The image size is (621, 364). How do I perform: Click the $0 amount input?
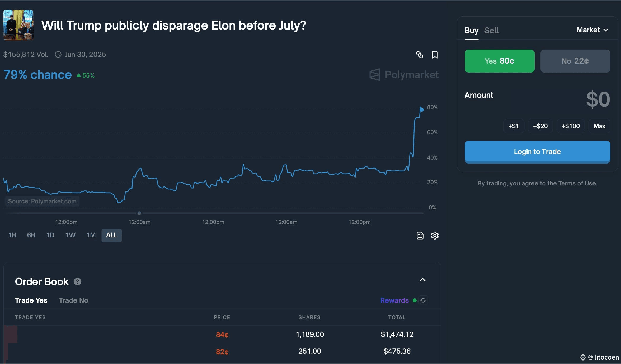[x=598, y=99]
